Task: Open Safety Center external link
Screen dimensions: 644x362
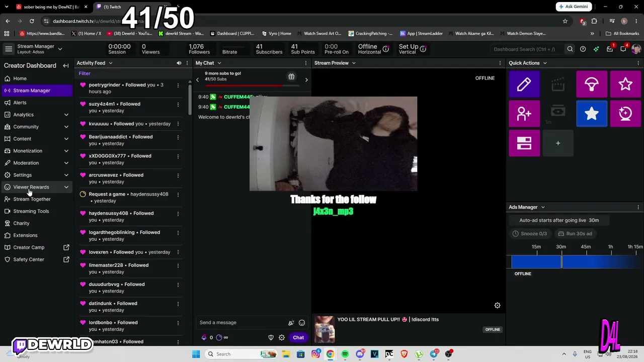Action: (x=36, y=259)
